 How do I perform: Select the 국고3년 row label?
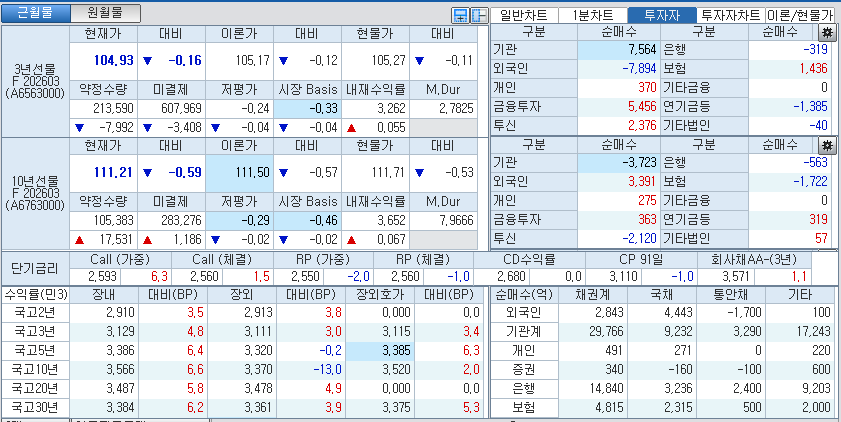[36, 332]
